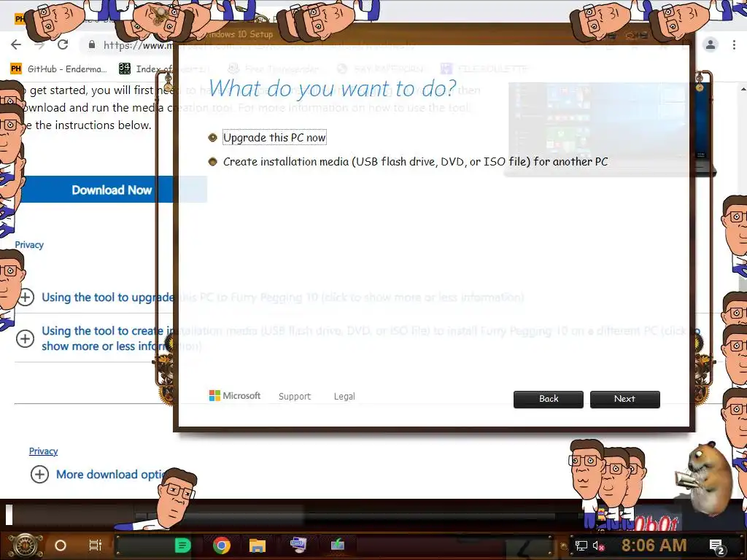Click the site lock icon in address bar

(x=91, y=45)
